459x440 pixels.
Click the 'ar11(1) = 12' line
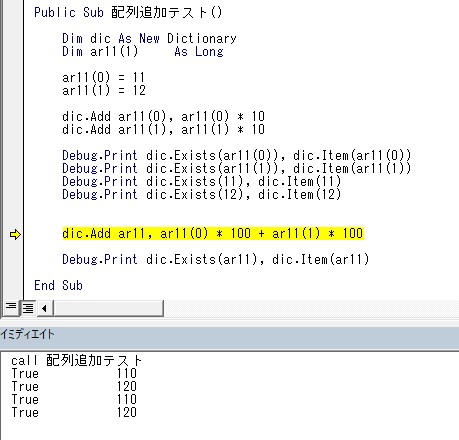104,91
